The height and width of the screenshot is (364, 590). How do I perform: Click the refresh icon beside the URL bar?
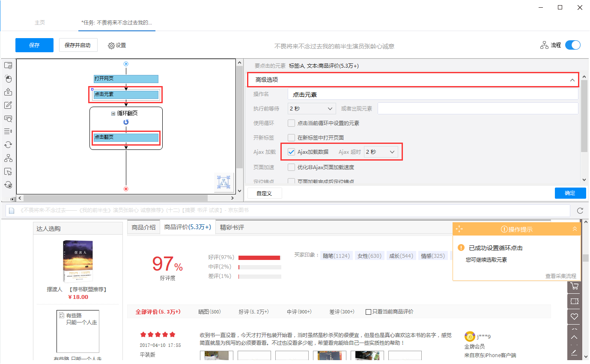(580, 211)
